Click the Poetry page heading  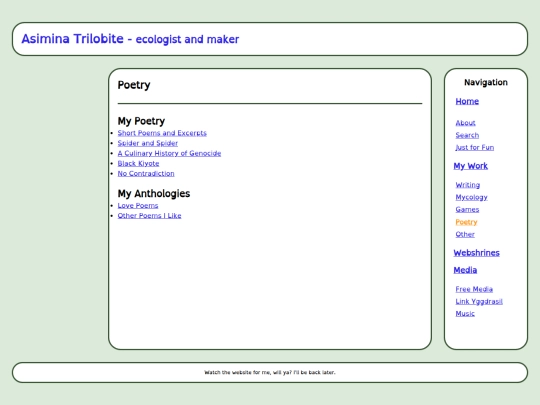(134, 85)
